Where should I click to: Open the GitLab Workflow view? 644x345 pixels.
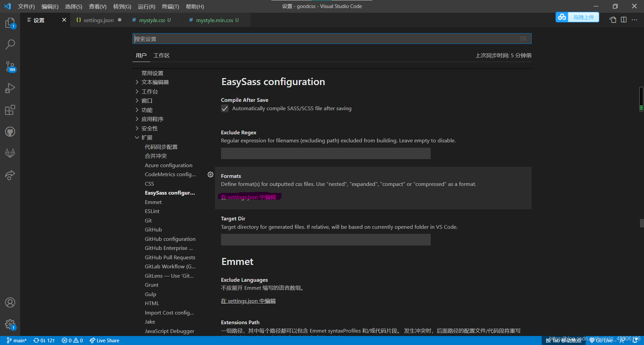pos(10,153)
